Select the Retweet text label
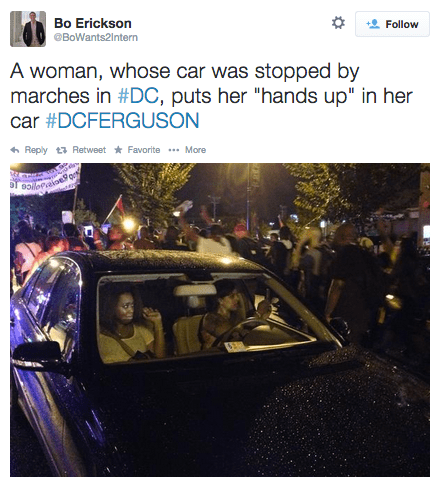This screenshot has width=440, height=487. [x=89, y=150]
